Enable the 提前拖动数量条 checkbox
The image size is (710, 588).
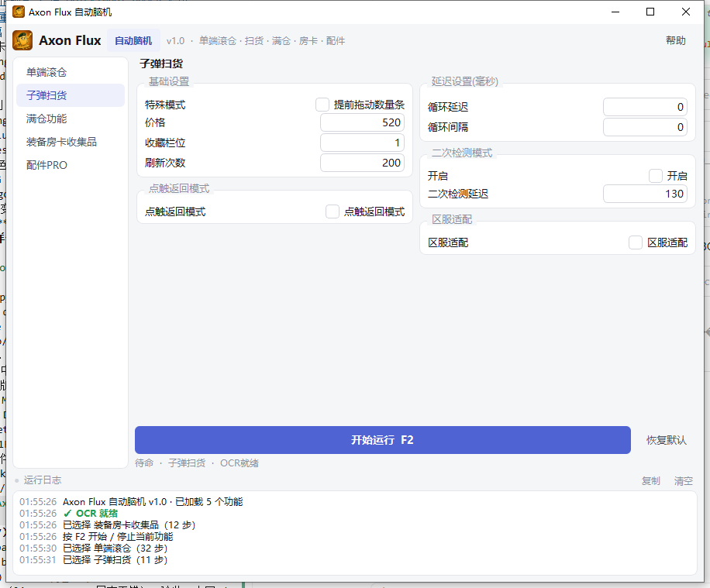pyautogui.click(x=322, y=105)
